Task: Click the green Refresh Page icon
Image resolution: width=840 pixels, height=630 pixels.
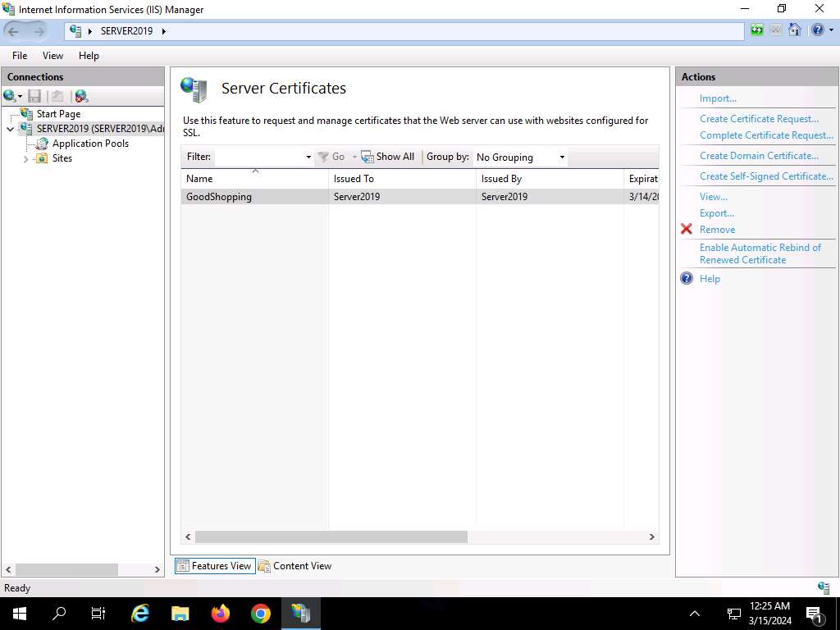Action: click(x=756, y=30)
